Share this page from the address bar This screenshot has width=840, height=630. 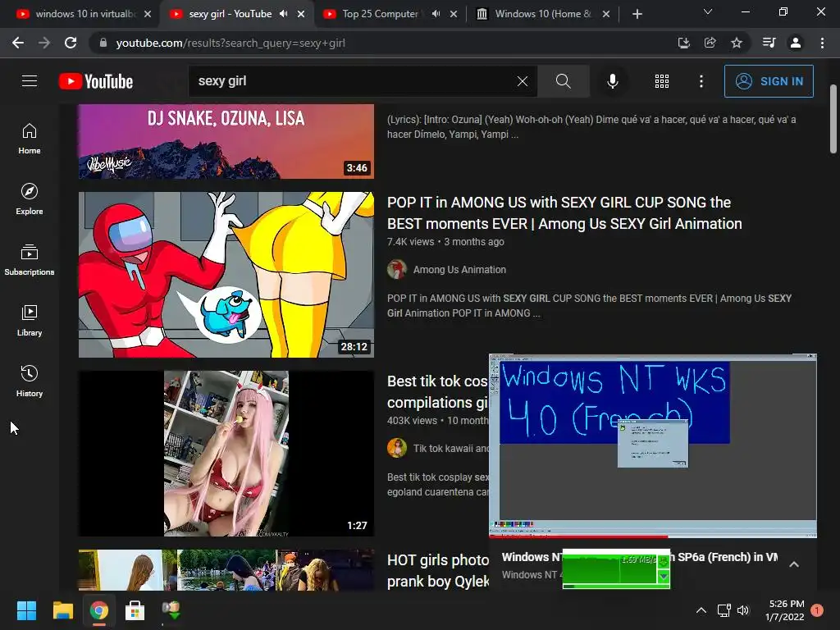tap(710, 43)
